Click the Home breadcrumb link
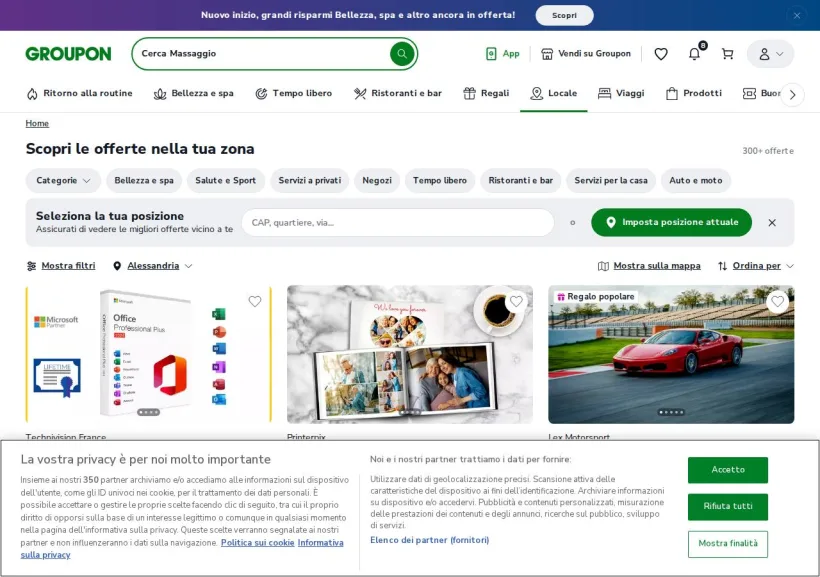Screen dimensions: 820x577 point(37,123)
